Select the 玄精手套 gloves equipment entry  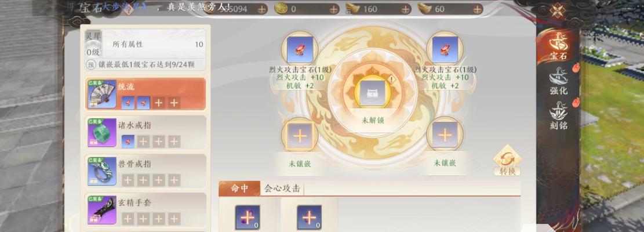pos(146,209)
